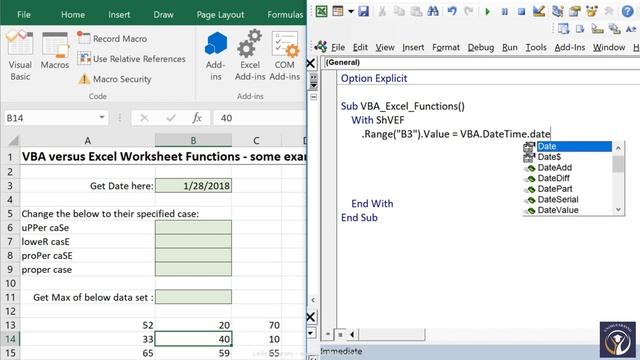Click the Enter checkmark beside formula bar

[x=171, y=118]
